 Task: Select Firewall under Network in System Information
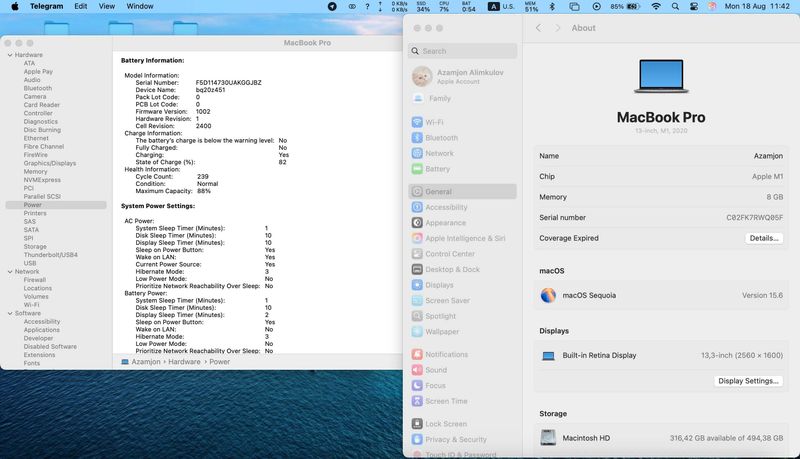[x=35, y=280]
